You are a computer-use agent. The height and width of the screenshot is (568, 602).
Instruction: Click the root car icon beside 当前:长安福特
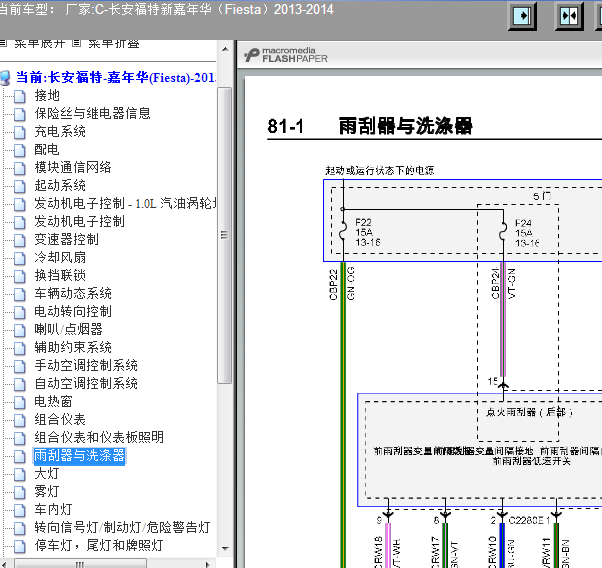click(x=5, y=78)
